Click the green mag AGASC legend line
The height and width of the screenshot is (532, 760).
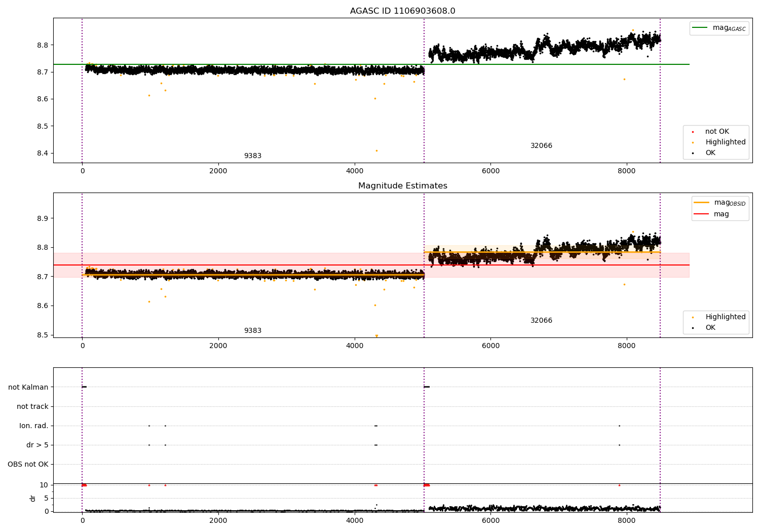coord(700,28)
